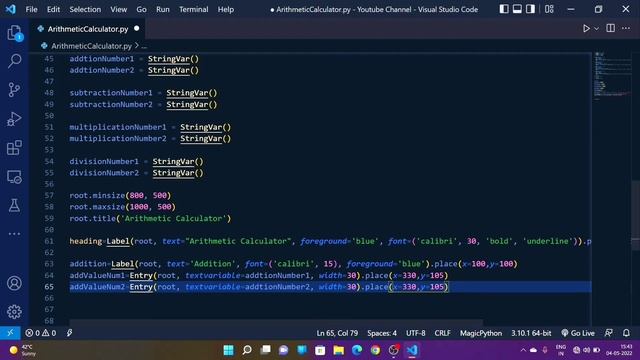Toggle primary side bar layout button
Screen dimensions: 640x360
pyautogui.click(x=504, y=9)
